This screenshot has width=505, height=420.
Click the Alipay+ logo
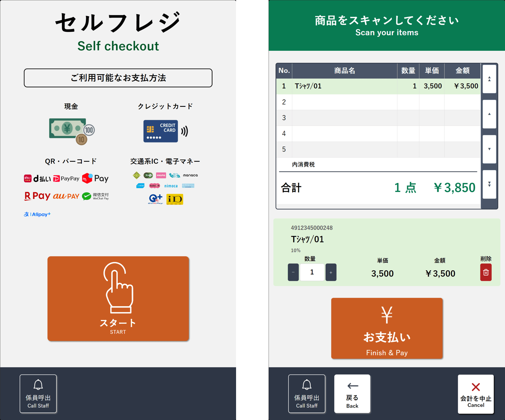coord(37,214)
